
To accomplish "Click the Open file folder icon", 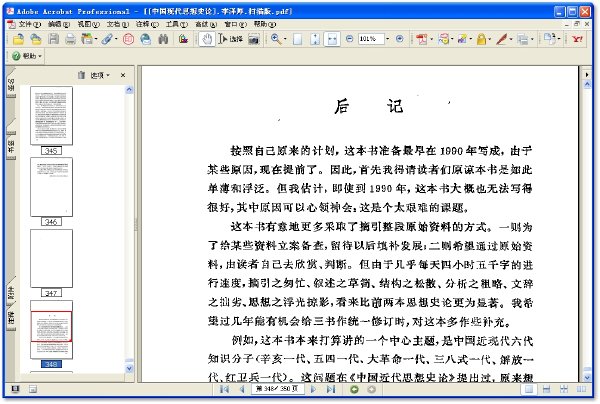I will click(18, 39).
